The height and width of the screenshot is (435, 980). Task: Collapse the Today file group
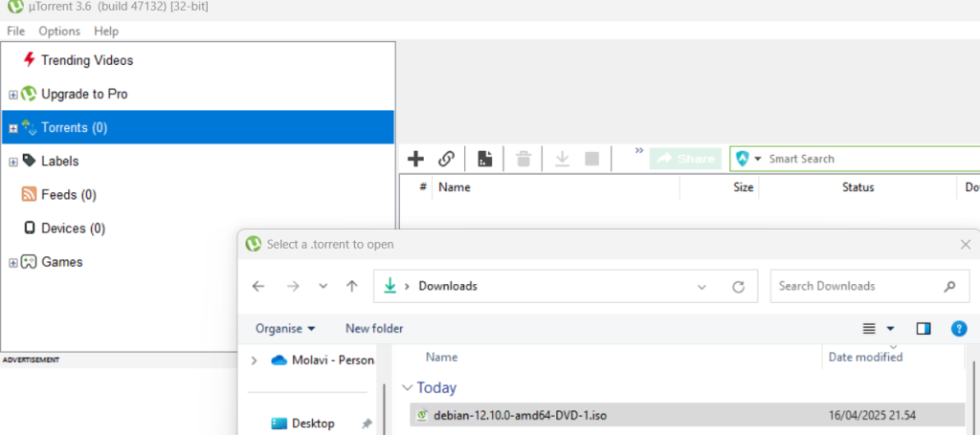pos(408,387)
